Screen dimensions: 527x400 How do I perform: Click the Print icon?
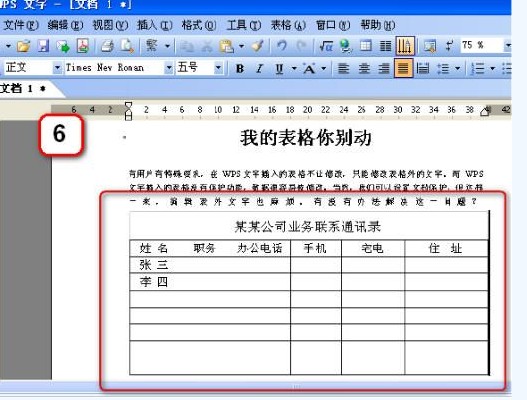107,46
